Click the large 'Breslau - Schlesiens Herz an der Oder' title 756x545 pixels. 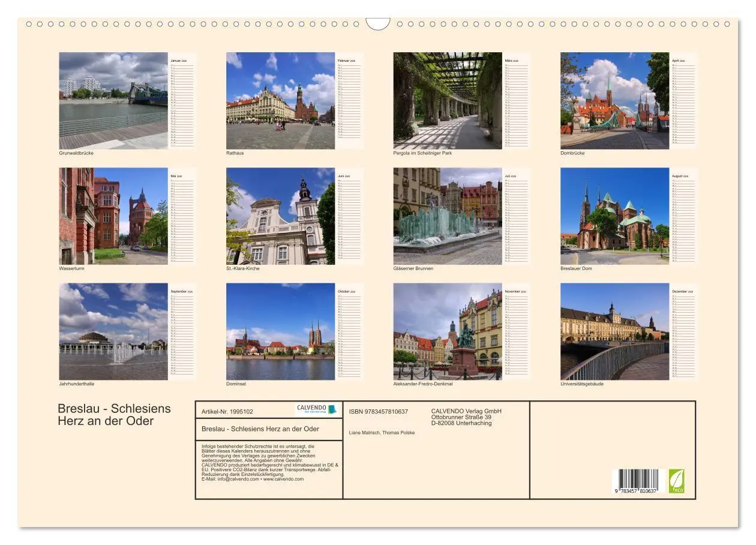click(x=114, y=415)
